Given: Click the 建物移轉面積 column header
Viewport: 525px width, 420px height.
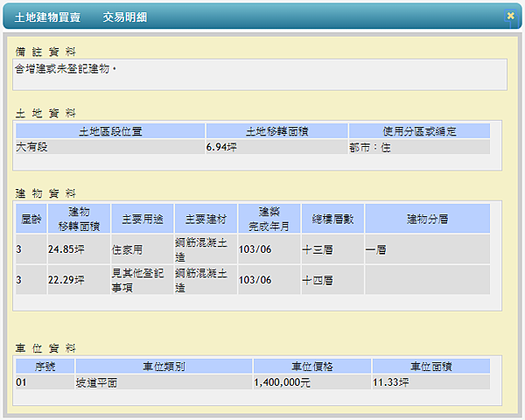Looking at the screenshot, I should 79,219.
